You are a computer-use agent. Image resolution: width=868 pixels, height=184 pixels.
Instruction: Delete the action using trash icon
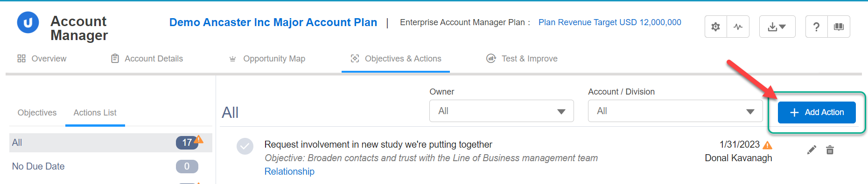click(x=830, y=150)
